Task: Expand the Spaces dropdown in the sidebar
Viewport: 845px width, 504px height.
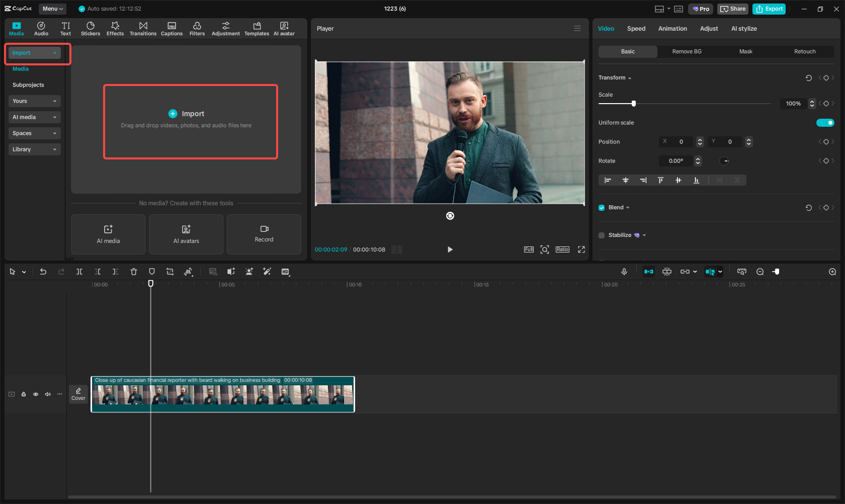Action: 34,133
